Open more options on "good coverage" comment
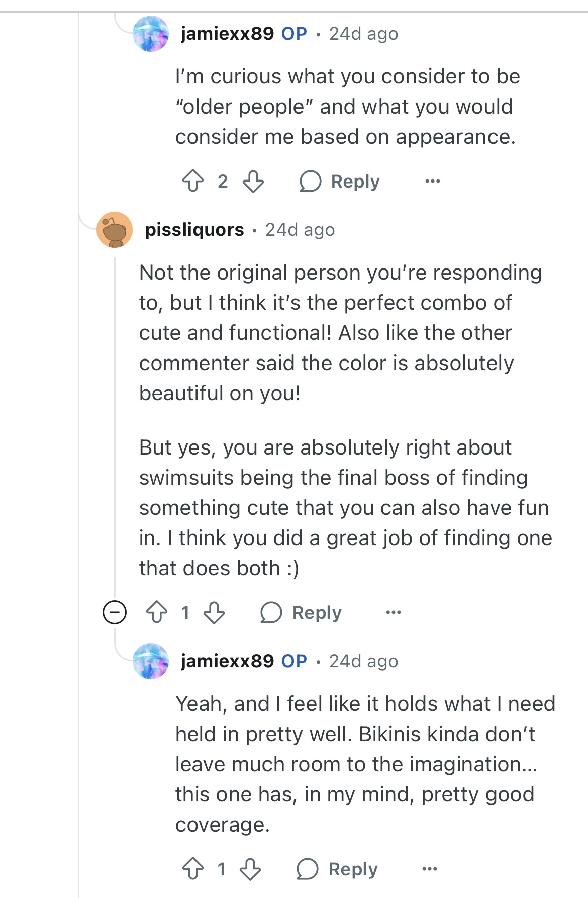This screenshot has width=588, height=898. point(430,869)
